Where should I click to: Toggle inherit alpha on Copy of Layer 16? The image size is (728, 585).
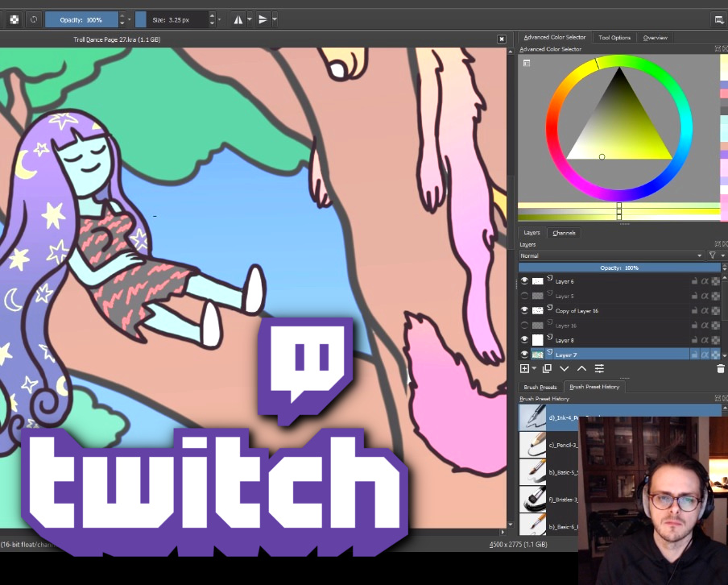(x=705, y=310)
